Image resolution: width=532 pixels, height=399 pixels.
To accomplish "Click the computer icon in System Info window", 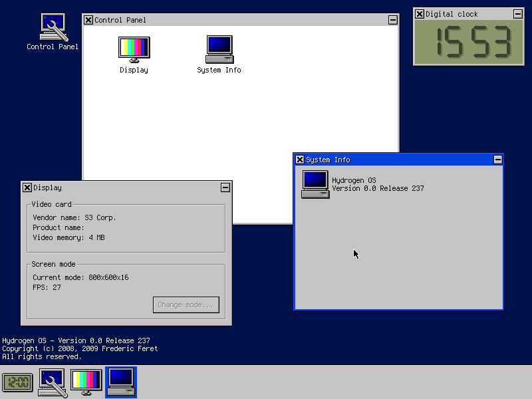I will point(315,184).
